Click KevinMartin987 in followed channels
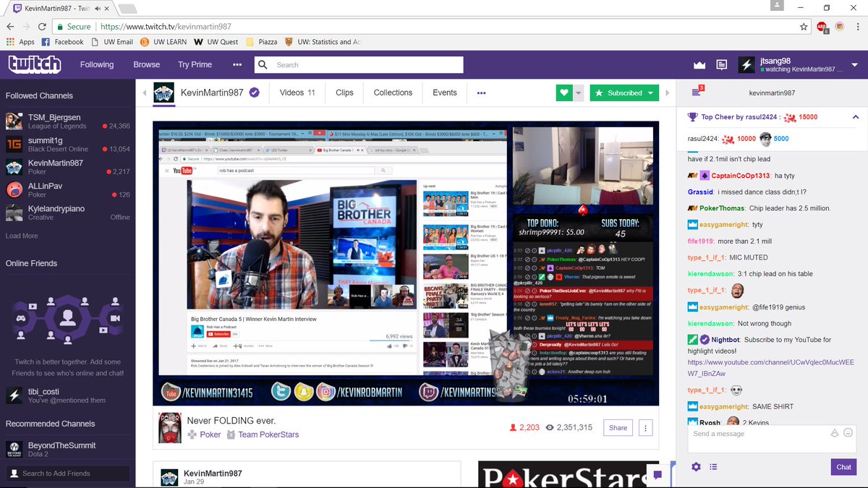Viewport: 868px width, 488px height. [x=67, y=167]
